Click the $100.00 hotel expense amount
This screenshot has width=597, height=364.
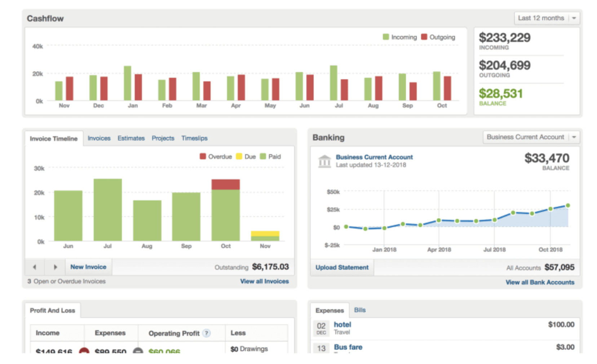561,325
